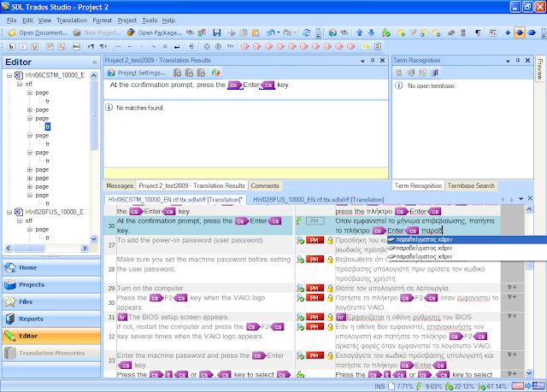
Task: Click the file tree horizontal scrollbar thumb
Action: tap(29, 248)
